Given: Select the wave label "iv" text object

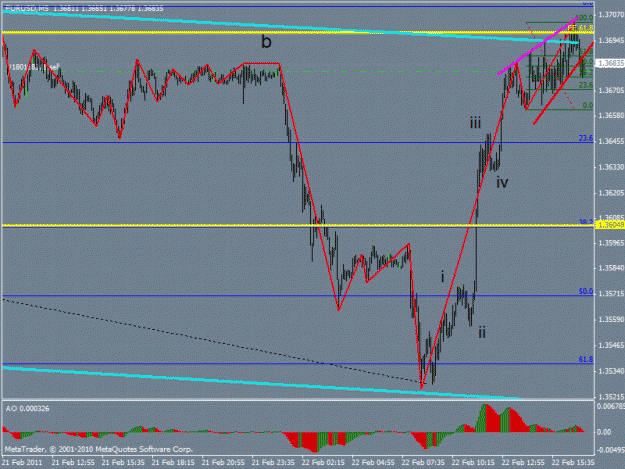Looking at the screenshot, I should coord(502,182).
